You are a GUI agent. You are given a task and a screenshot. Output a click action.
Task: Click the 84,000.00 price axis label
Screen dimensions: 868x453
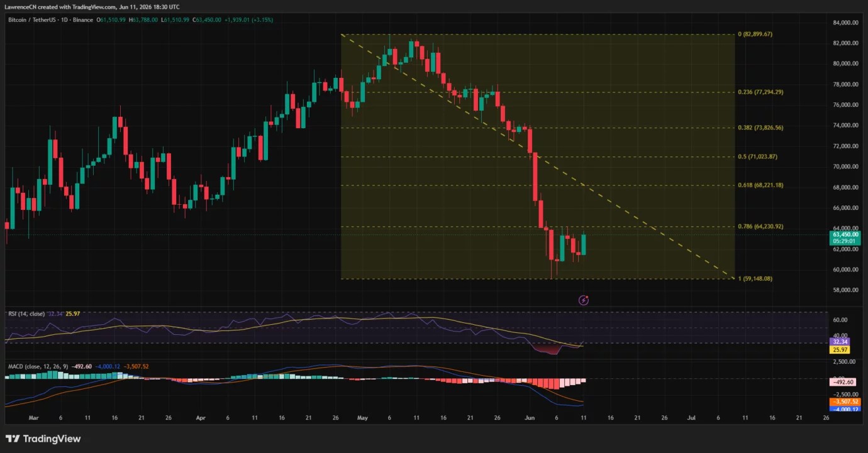pos(845,23)
